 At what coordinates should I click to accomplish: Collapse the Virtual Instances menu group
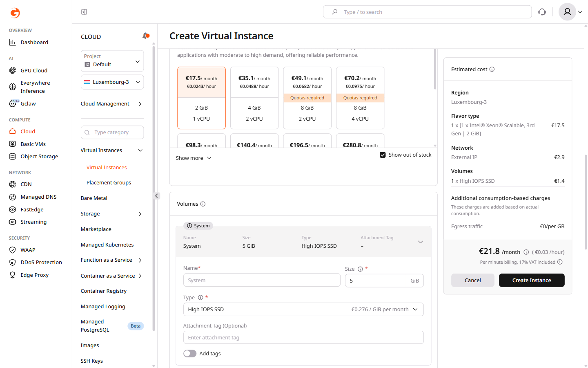[x=112, y=150]
